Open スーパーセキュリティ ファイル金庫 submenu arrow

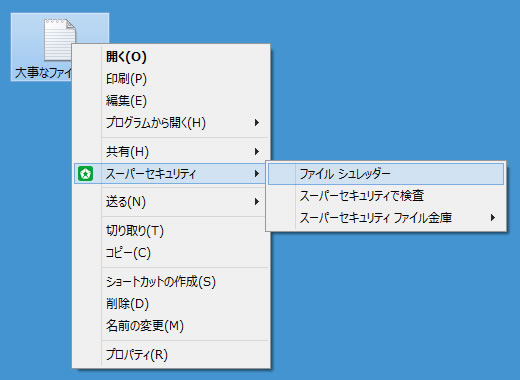coord(493,218)
